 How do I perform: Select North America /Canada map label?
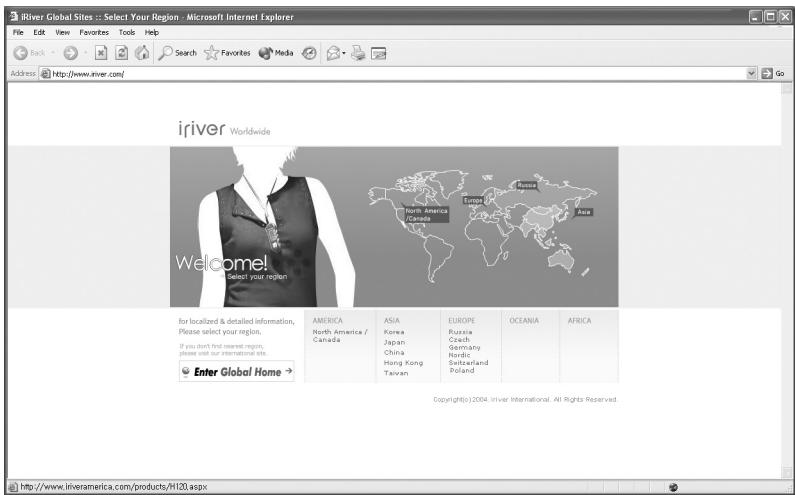click(426, 215)
